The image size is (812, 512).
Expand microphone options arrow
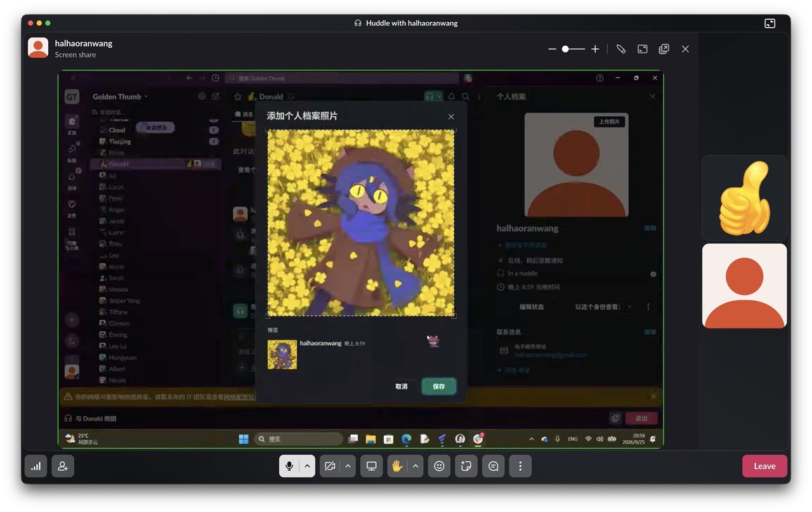307,466
